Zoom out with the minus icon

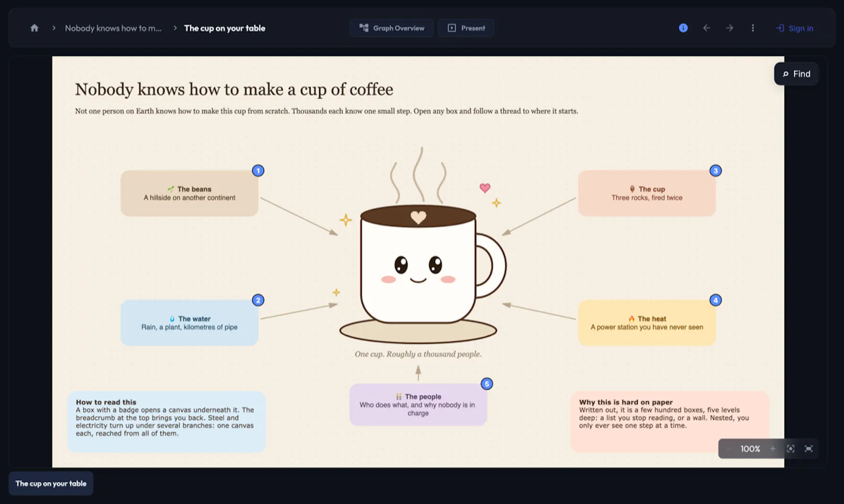pos(728,449)
